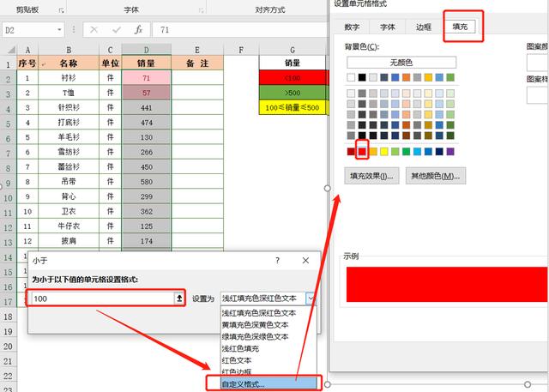This screenshot has width=549, height=392.
Task: Click the 填充效果 button
Action: pyautogui.click(x=371, y=176)
